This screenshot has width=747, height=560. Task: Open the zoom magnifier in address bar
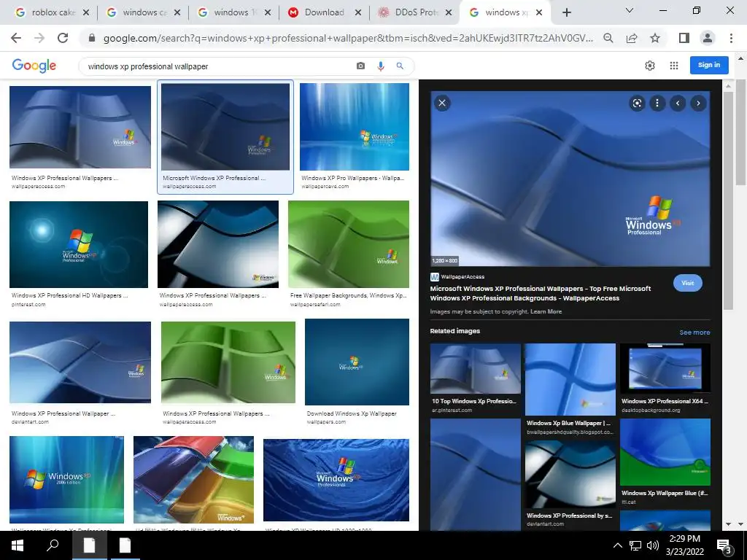pyautogui.click(x=608, y=38)
